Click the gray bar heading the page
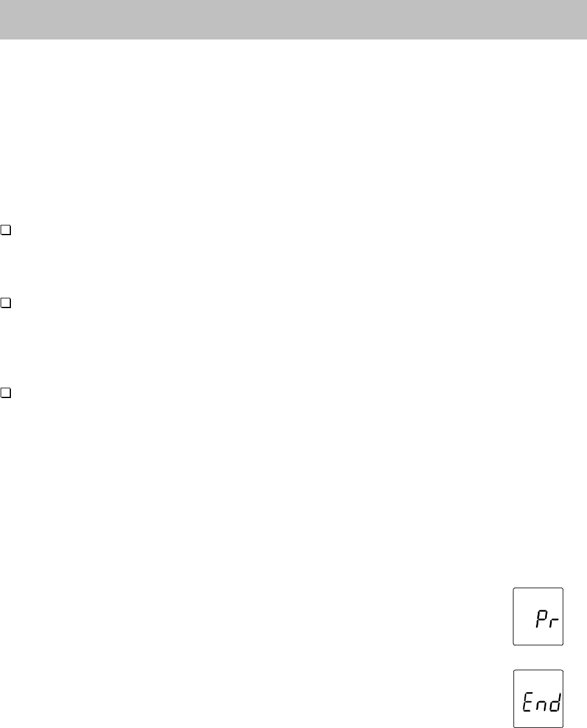The image size is (587, 728). point(293,19)
